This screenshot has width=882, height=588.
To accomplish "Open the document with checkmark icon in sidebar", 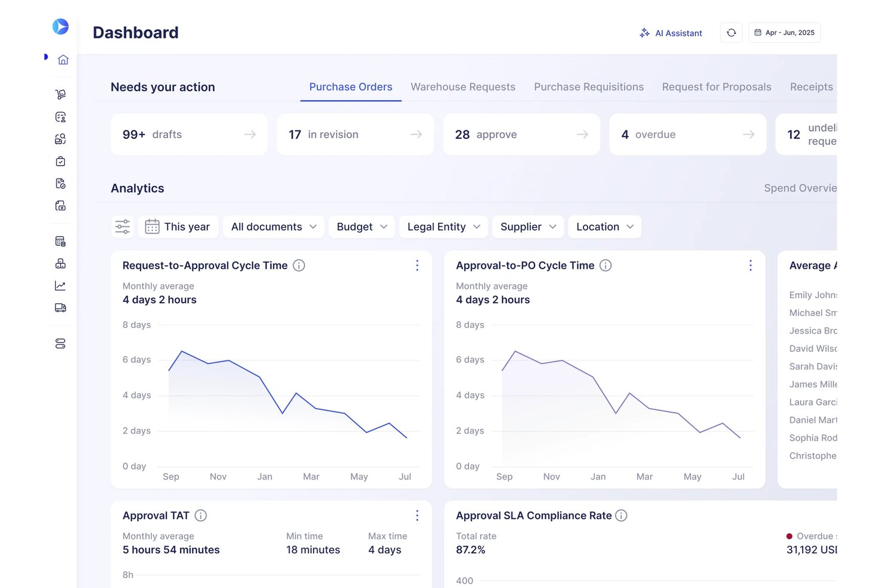I will click(60, 183).
